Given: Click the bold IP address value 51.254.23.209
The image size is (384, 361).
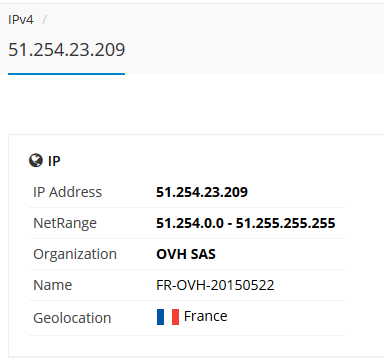Looking at the screenshot, I should 202,192.
